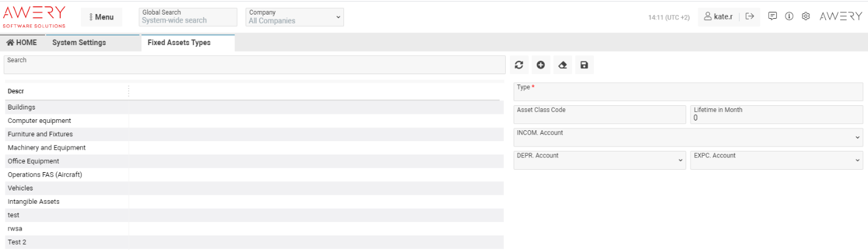Select the Computer equipment row

click(40, 120)
